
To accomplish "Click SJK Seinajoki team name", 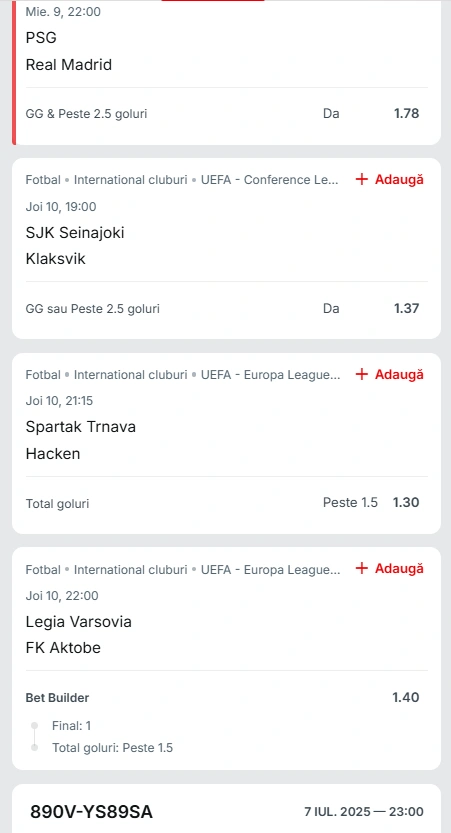I will pos(75,233).
